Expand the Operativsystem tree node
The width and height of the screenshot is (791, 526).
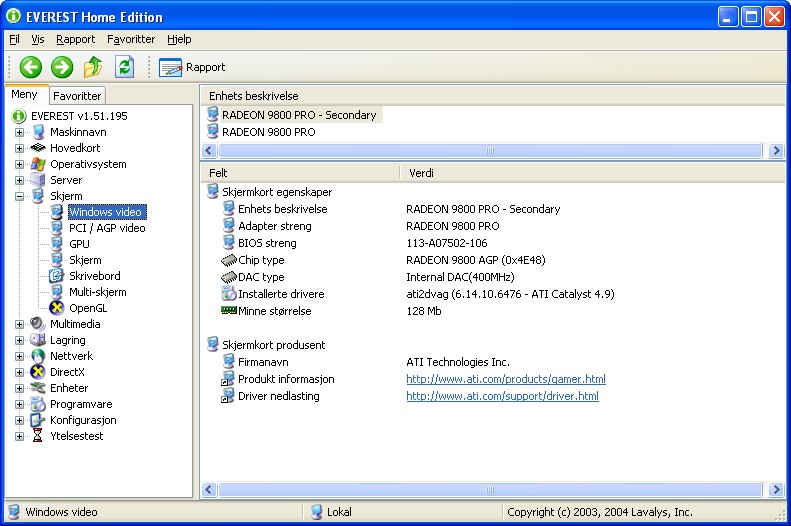(19, 164)
